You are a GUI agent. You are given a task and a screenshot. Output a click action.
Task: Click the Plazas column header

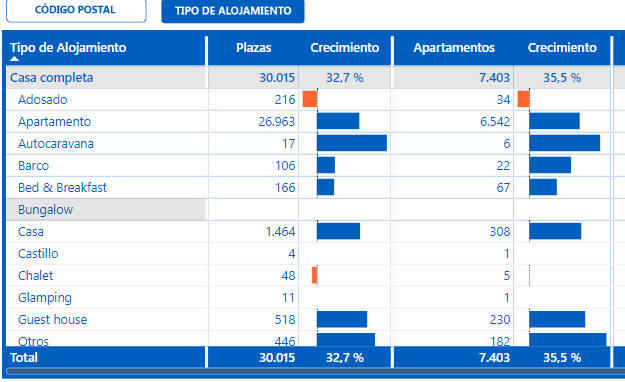(x=254, y=48)
